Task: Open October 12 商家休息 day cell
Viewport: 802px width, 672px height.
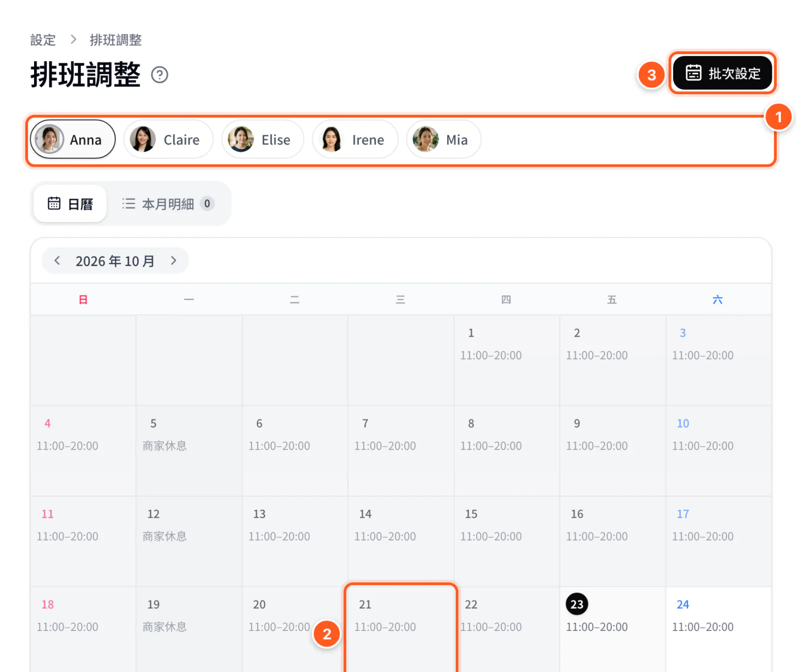Action: [x=189, y=541]
